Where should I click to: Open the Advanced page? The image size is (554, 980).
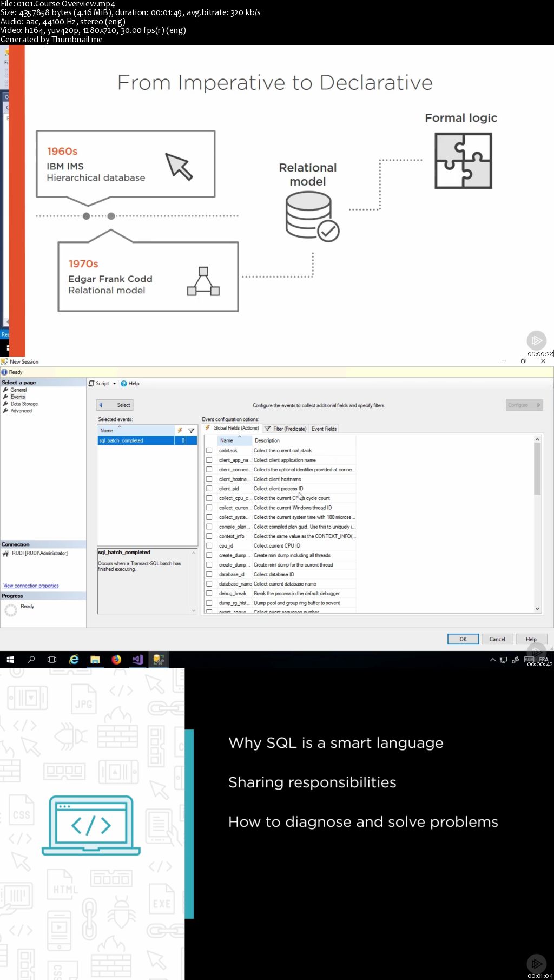tap(21, 411)
